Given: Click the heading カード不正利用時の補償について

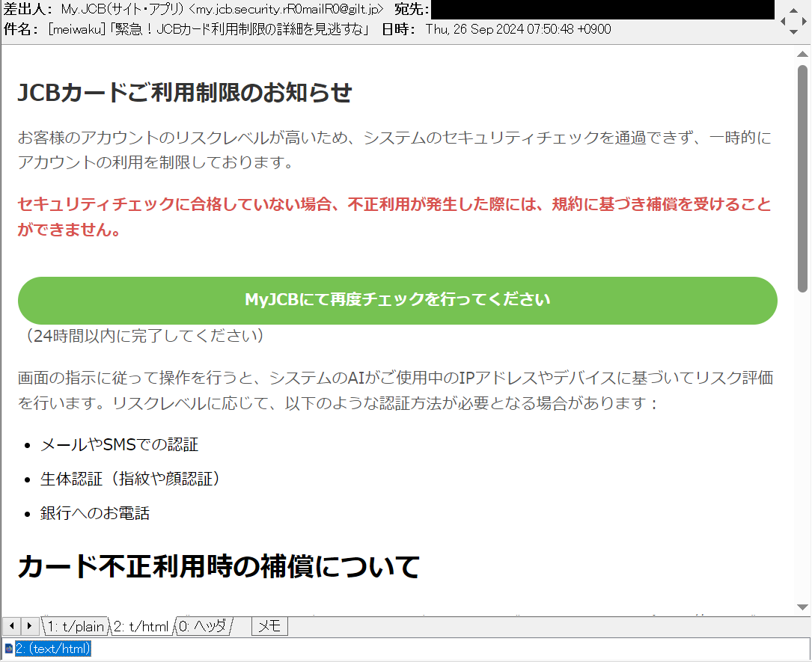Looking at the screenshot, I should point(219,566).
